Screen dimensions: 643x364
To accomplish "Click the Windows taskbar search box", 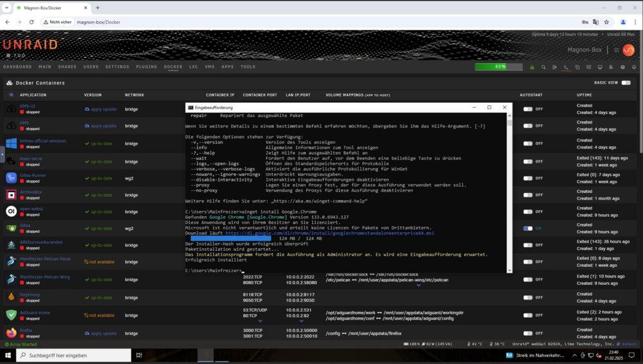I will (74, 356).
